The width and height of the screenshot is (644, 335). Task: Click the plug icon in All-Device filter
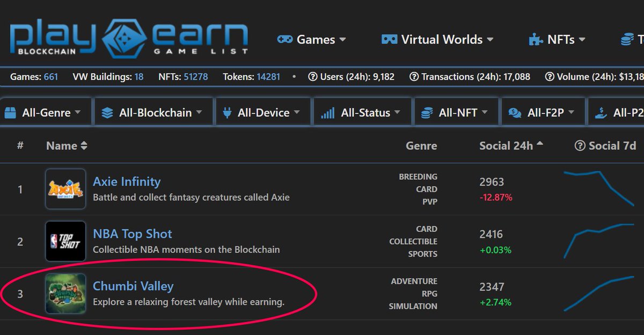pyautogui.click(x=226, y=113)
